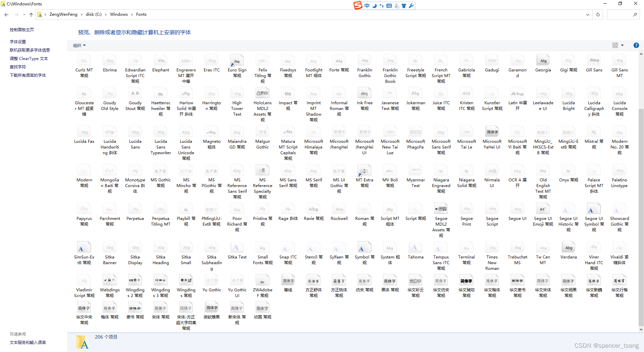
Task: Open 联机获取更多字体信息 link
Action: pyautogui.click(x=30, y=50)
